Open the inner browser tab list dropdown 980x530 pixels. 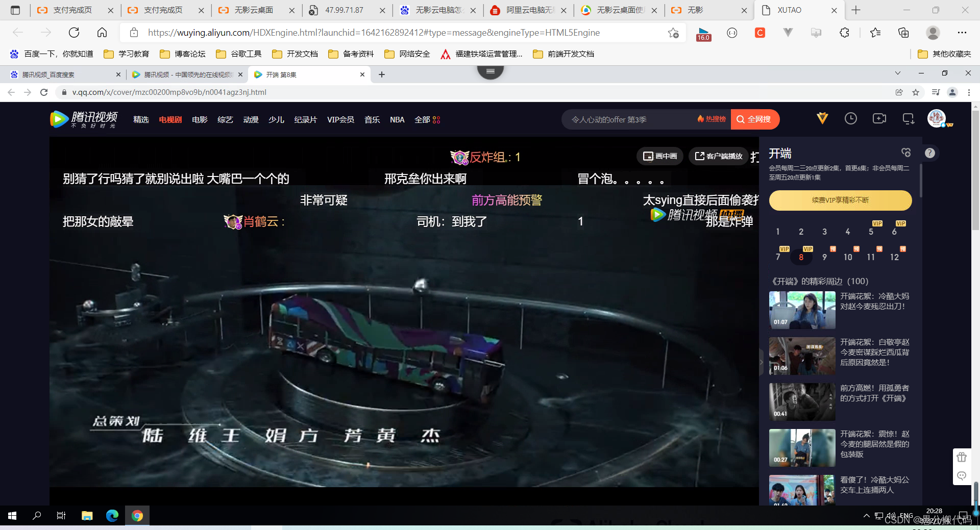coord(898,74)
